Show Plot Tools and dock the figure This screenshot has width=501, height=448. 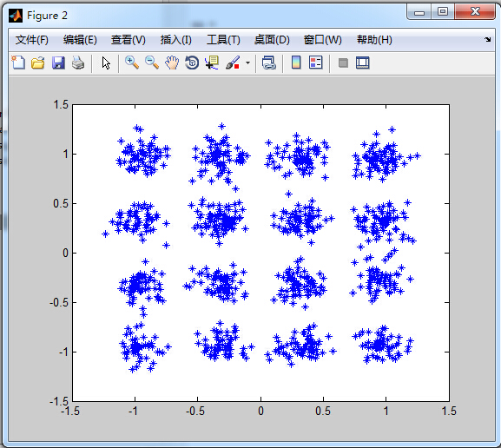tap(363, 63)
